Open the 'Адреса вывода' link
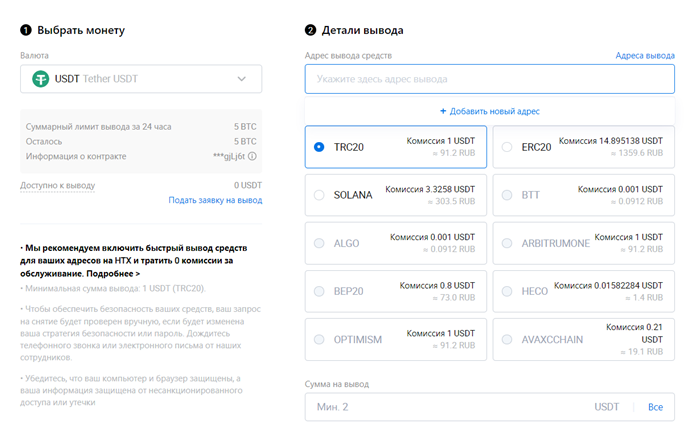 click(x=645, y=56)
